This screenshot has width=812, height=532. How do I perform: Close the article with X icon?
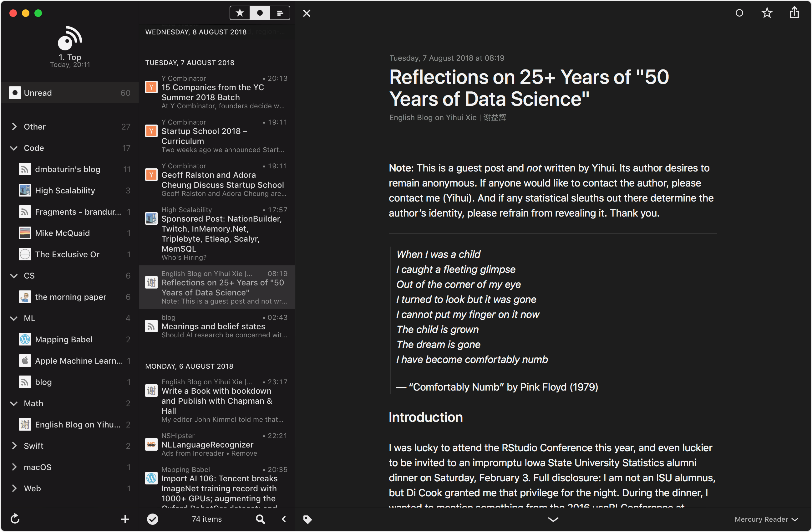click(x=306, y=13)
